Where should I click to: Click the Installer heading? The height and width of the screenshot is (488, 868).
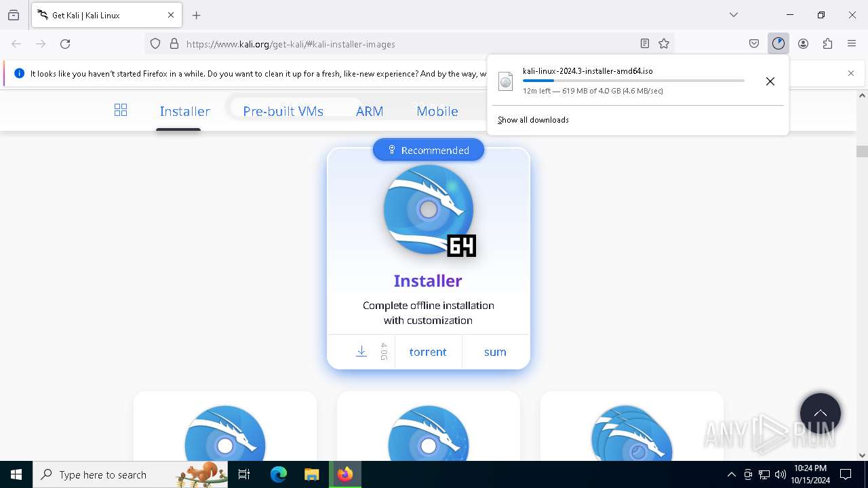pyautogui.click(x=428, y=281)
